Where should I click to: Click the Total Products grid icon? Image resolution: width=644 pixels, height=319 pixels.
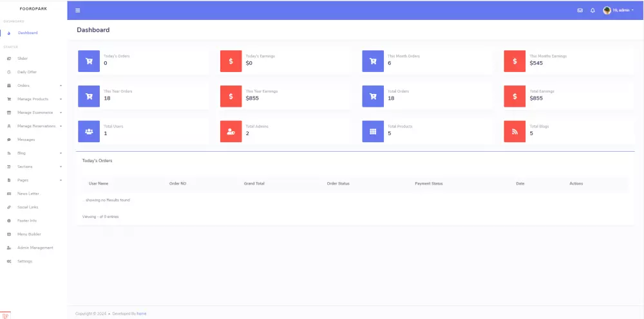(373, 132)
